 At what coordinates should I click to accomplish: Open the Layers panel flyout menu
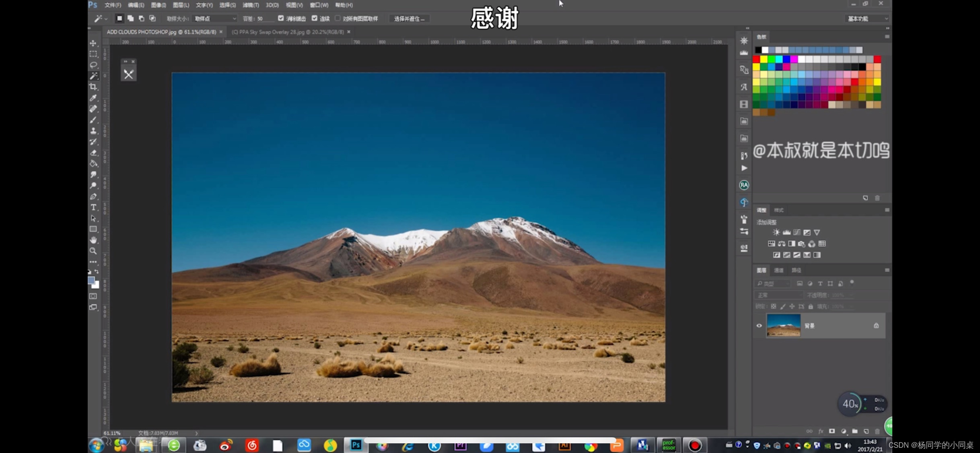887,270
